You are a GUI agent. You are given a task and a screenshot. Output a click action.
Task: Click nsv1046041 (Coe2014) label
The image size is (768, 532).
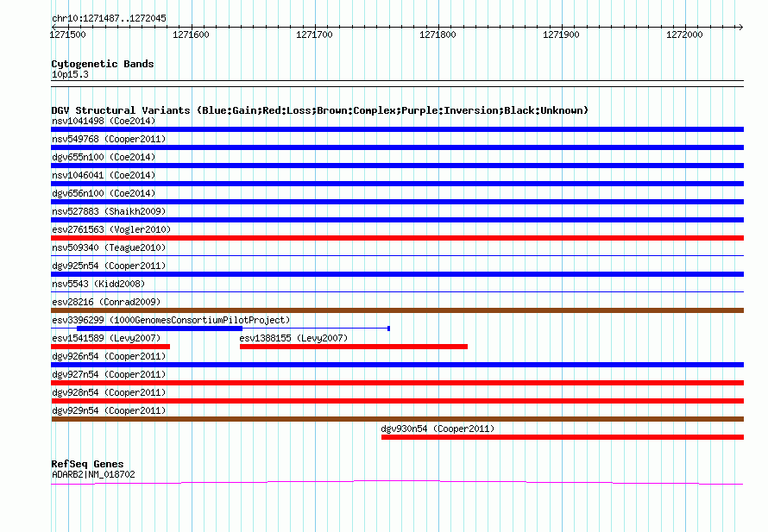coord(104,175)
